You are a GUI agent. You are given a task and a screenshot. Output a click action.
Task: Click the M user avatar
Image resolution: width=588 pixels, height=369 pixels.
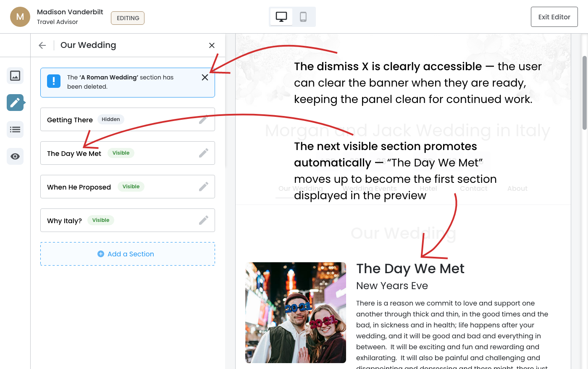pyautogui.click(x=20, y=17)
